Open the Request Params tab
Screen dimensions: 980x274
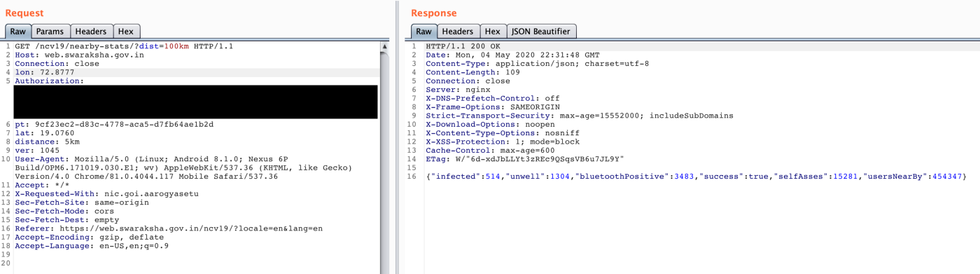[50, 32]
